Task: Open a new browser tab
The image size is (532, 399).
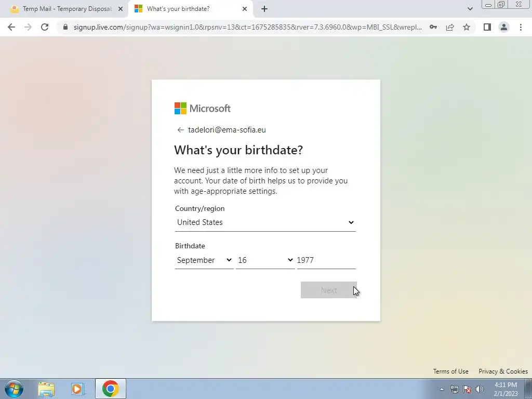Action: point(264,9)
